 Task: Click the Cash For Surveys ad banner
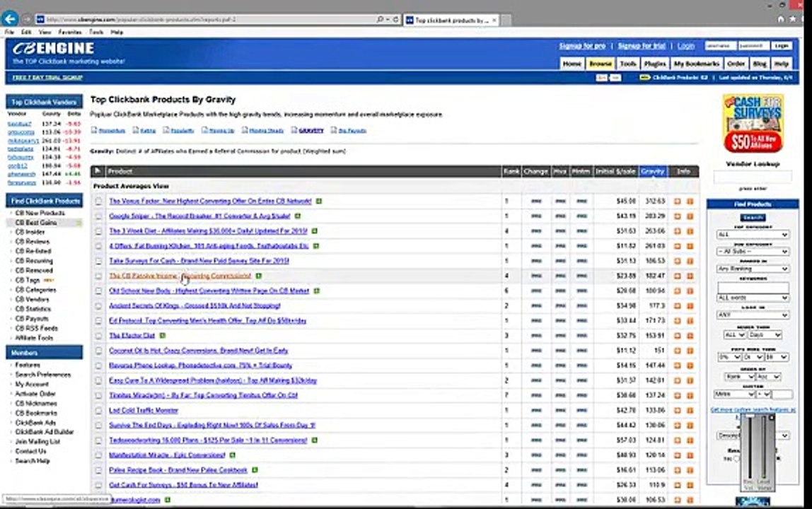tap(753, 123)
